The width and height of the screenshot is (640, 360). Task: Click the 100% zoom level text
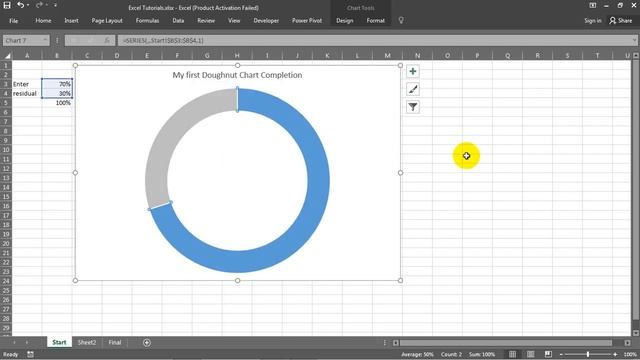pyautogui.click(x=630, y=354)
